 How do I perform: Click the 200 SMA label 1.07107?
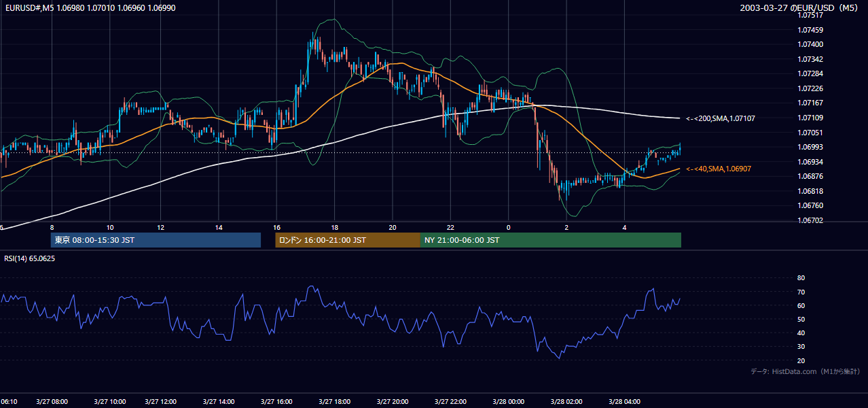pos(721,118)
